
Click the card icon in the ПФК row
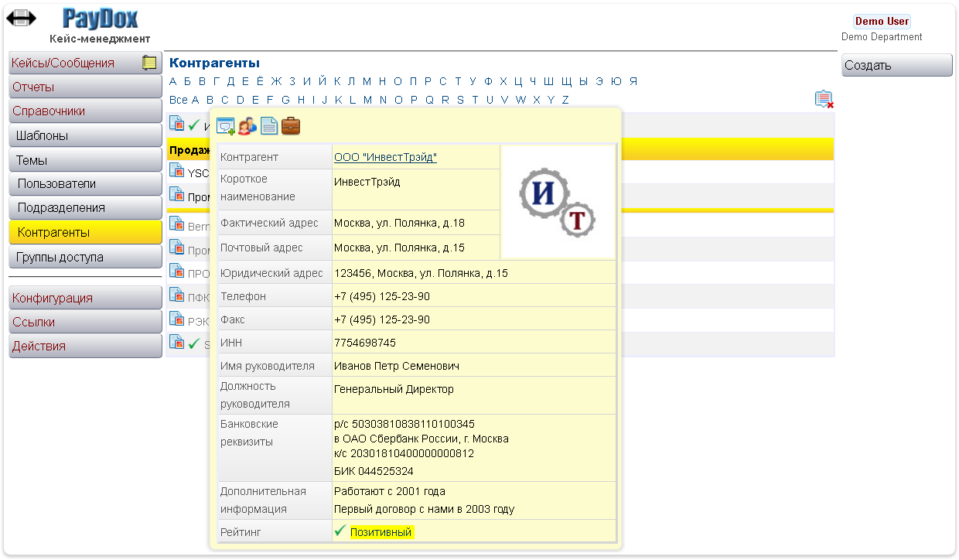click(x=176, y=294)
